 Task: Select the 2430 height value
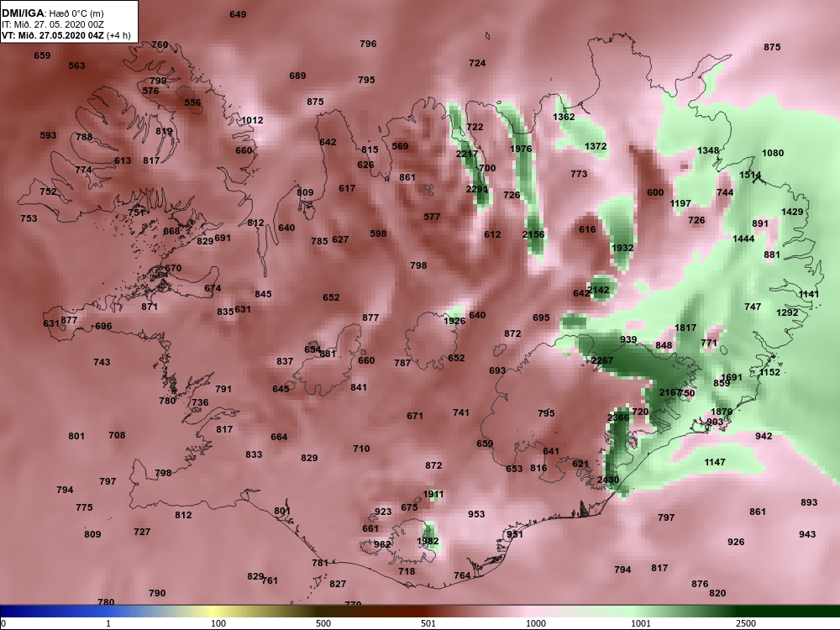click(608, 480)
